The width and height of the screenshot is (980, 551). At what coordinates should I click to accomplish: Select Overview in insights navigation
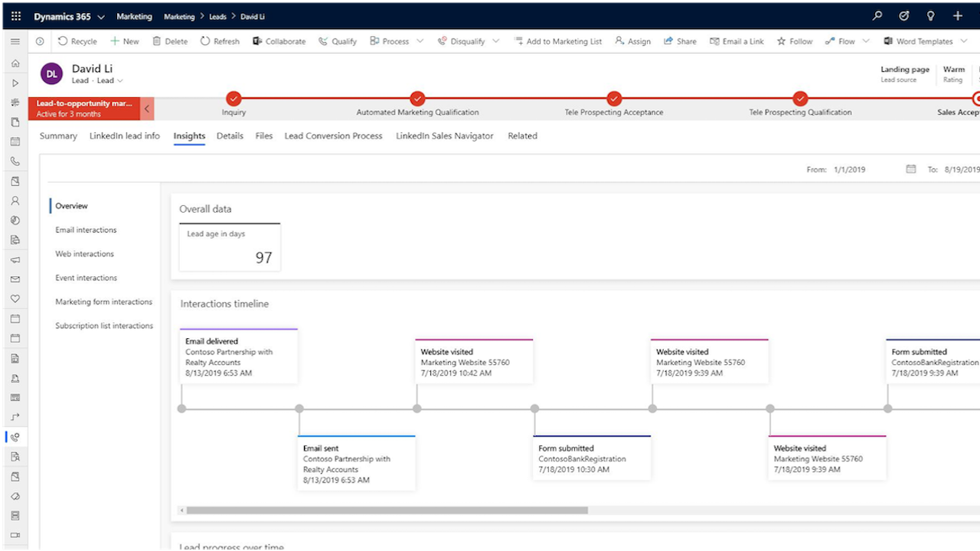click(x=71, y=206)
